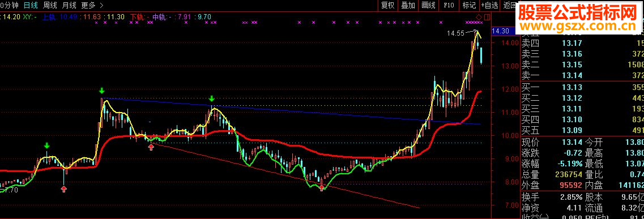The image size is (644, 219).
Task: Activate the 画线 drawing tool
Action: click(x=428, y=5)
